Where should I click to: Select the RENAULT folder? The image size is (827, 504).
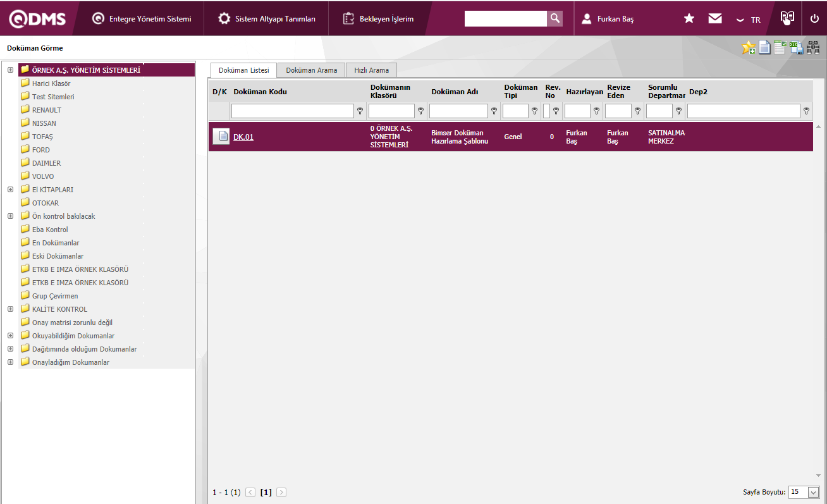[x=47, y=110]
